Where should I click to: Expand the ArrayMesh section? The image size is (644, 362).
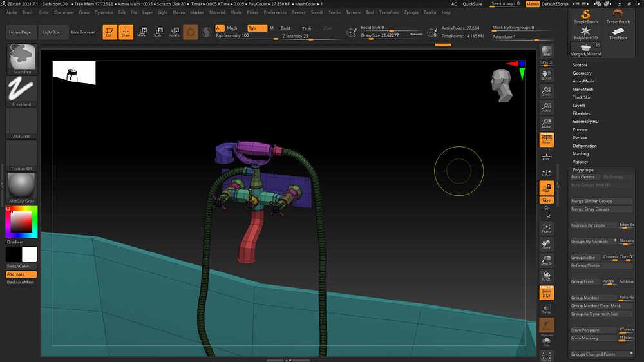point(583,81)
